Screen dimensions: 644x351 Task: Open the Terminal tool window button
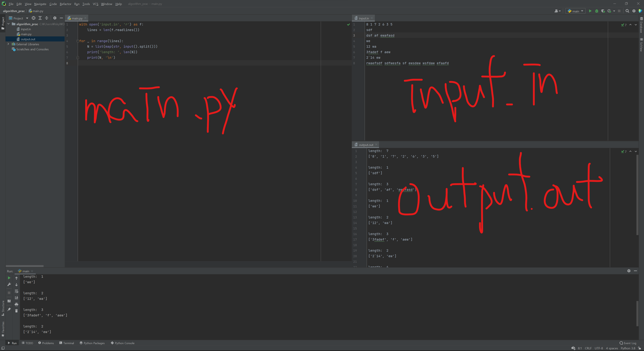67,343
